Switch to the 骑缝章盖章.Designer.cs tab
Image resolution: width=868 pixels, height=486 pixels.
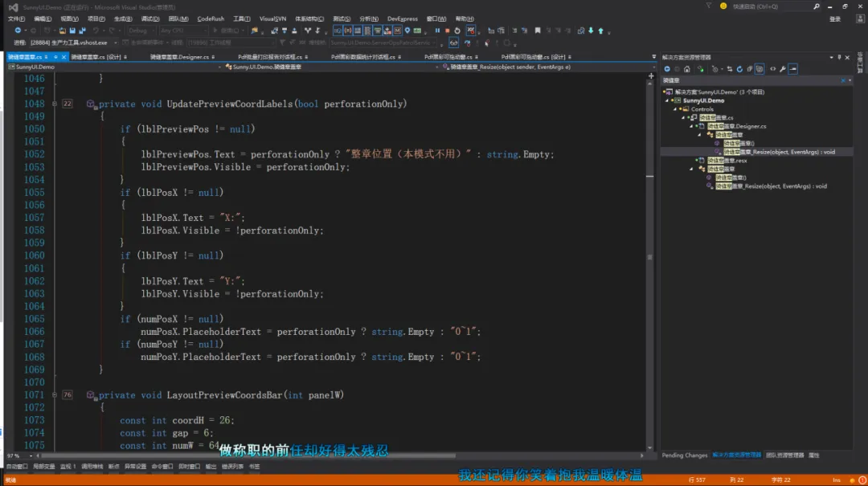click(x=179, y=57)
